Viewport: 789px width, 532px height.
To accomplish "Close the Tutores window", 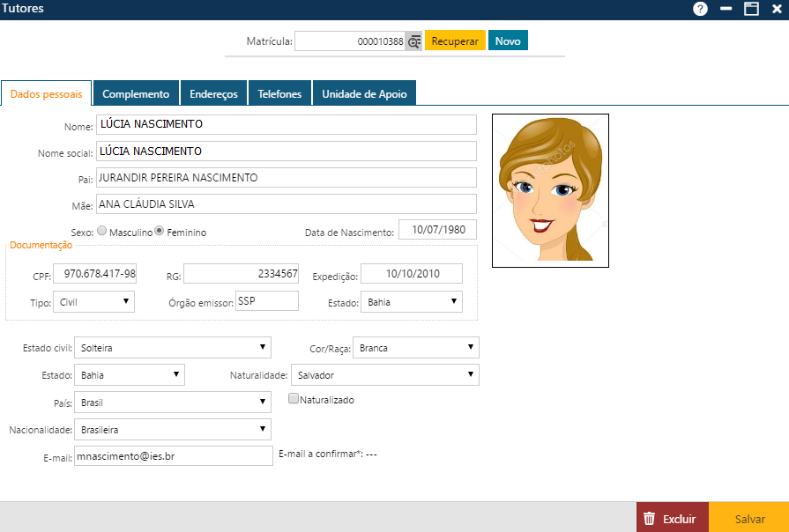I will pos(777,9).
